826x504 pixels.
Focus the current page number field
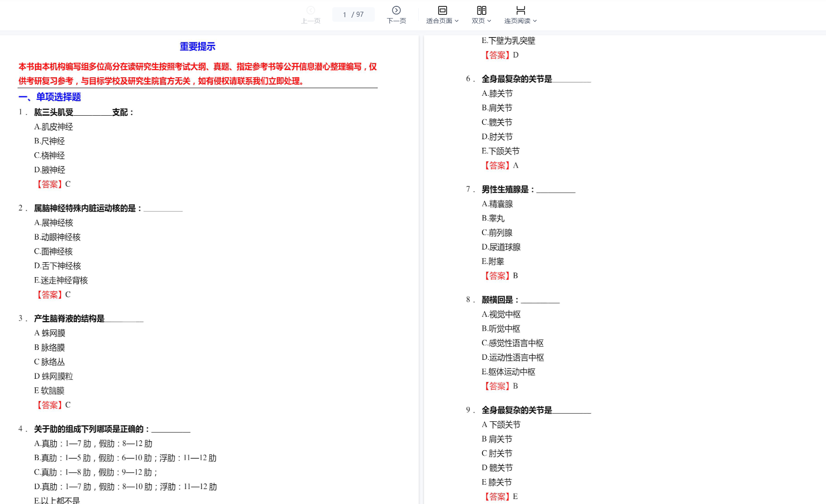(345, 14)
